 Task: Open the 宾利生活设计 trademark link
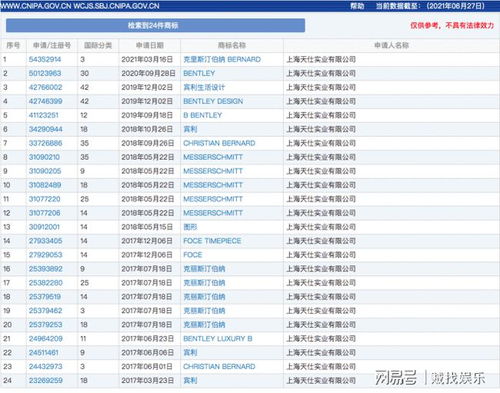[204, 87]
